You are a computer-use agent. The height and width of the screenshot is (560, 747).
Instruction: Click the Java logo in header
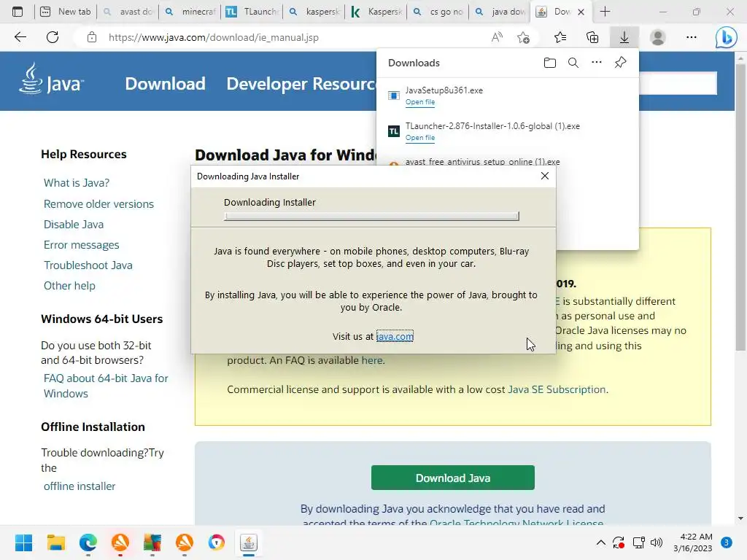(51, 80)
